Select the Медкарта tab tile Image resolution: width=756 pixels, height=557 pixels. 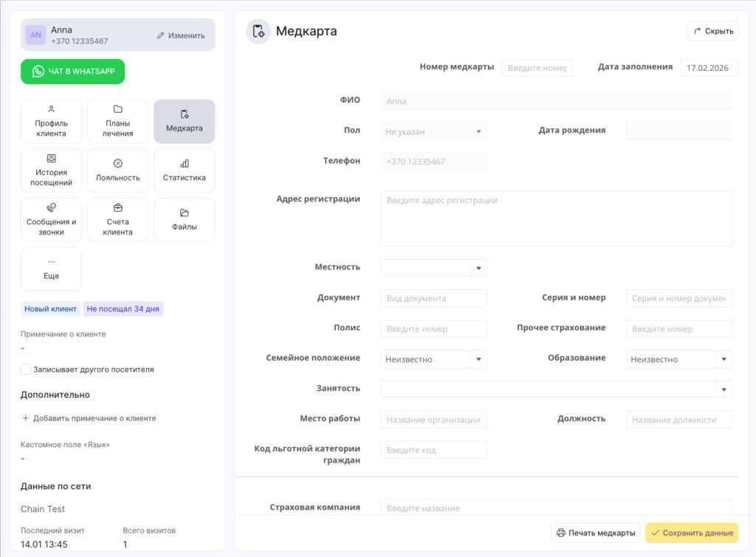[x=184, y=121]
